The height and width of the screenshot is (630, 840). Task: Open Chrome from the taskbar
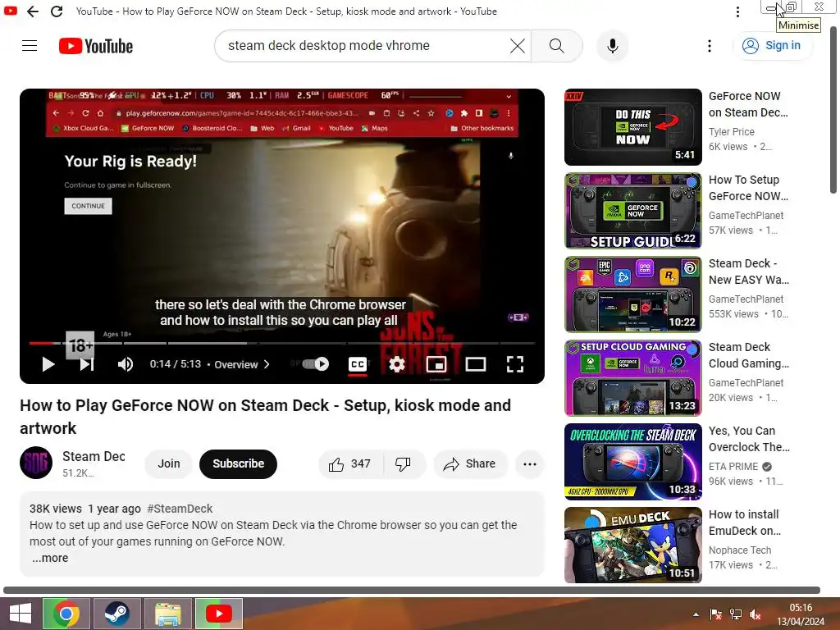point(66,614)
